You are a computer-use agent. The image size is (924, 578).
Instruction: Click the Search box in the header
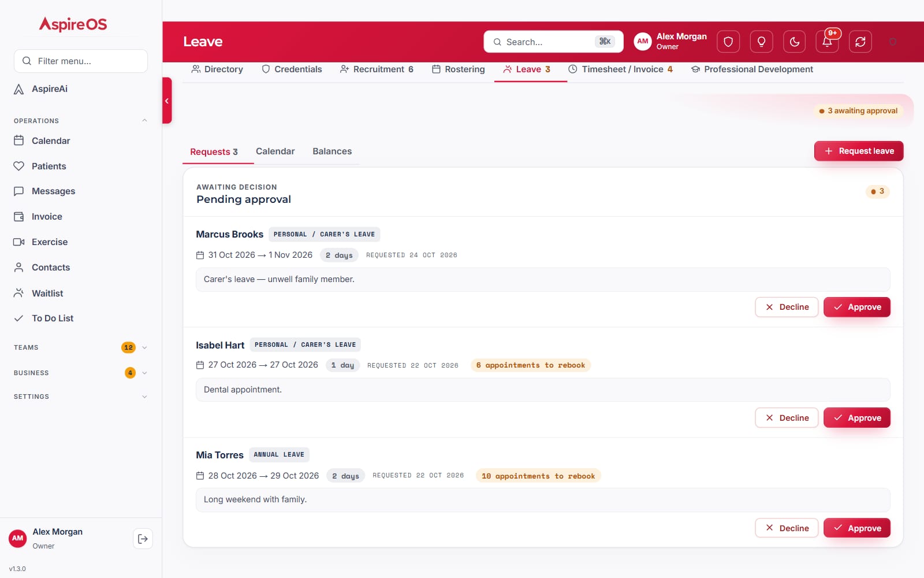click(553, 42)
